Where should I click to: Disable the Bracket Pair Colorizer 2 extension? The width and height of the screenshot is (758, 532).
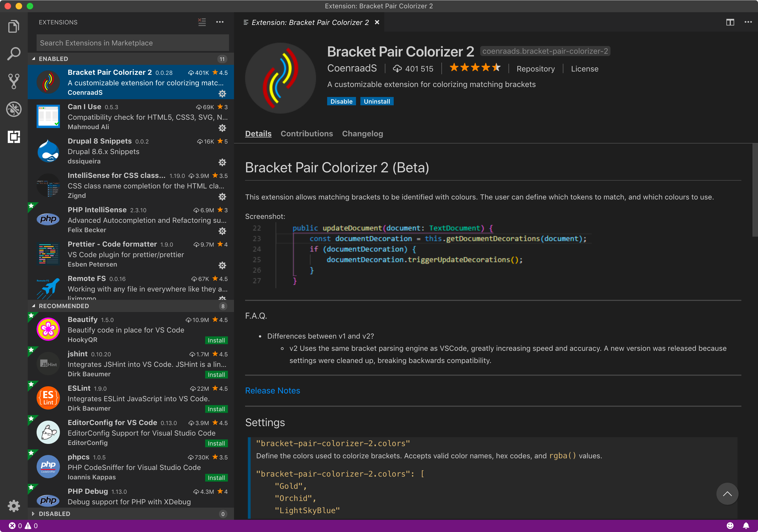(x=341, y=101)
